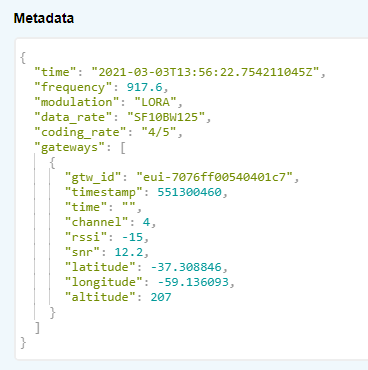This screenshot has height=370, width=368.
Task: Click the closing bracket of the gateways array
Action: point(38,327)
